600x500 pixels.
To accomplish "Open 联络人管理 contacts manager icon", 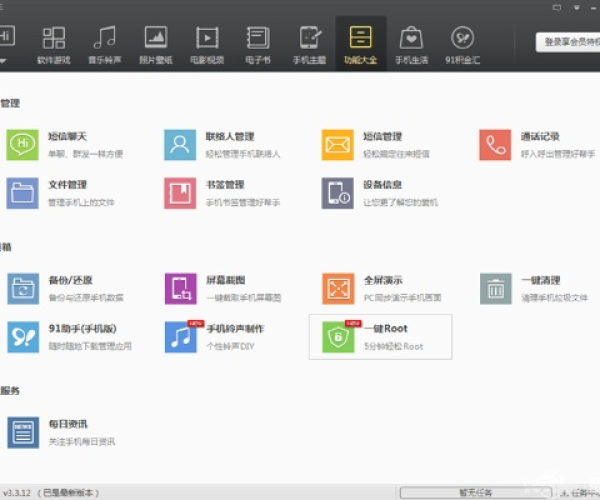I will point(180,145).
